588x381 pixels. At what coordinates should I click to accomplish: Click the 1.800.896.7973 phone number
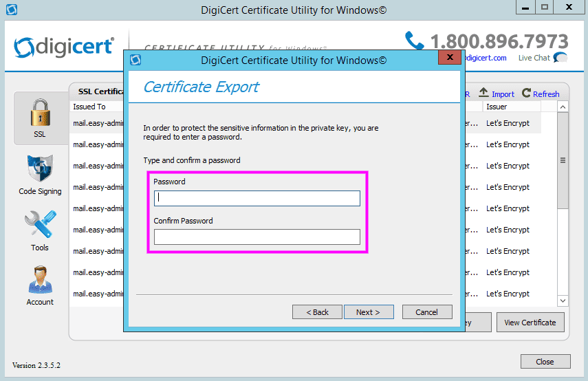coord(499,41)
